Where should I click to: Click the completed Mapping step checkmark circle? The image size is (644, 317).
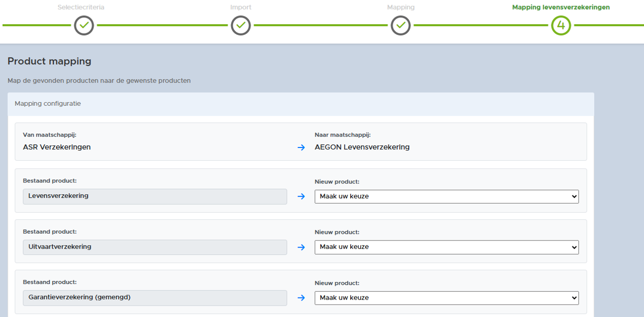(401, 25)
